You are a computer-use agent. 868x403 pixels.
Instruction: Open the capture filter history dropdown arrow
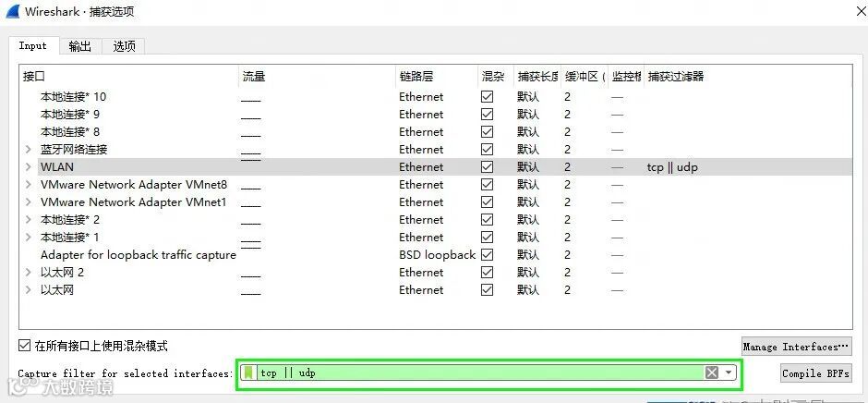(729, 373)
